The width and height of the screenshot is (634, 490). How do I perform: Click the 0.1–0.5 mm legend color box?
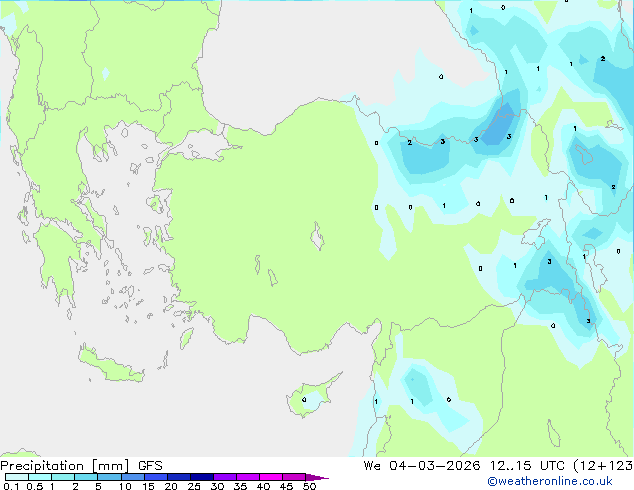click(x=17, y=477)
